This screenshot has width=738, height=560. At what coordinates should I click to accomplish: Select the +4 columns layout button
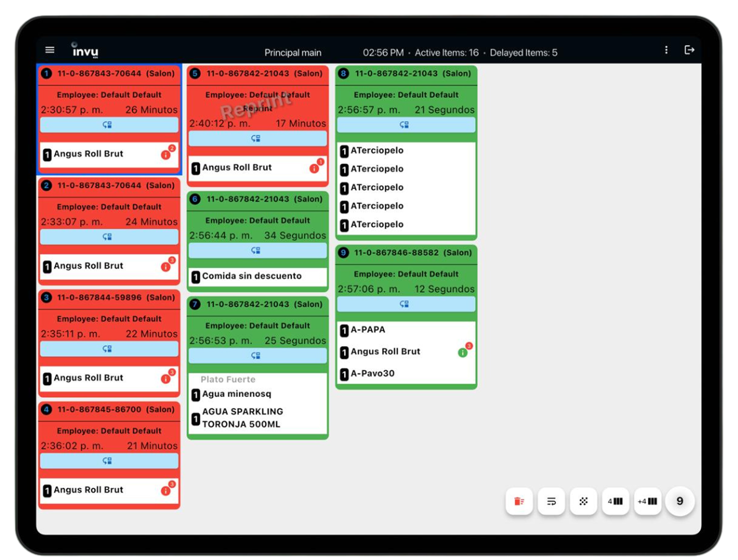tap(647, 501)
